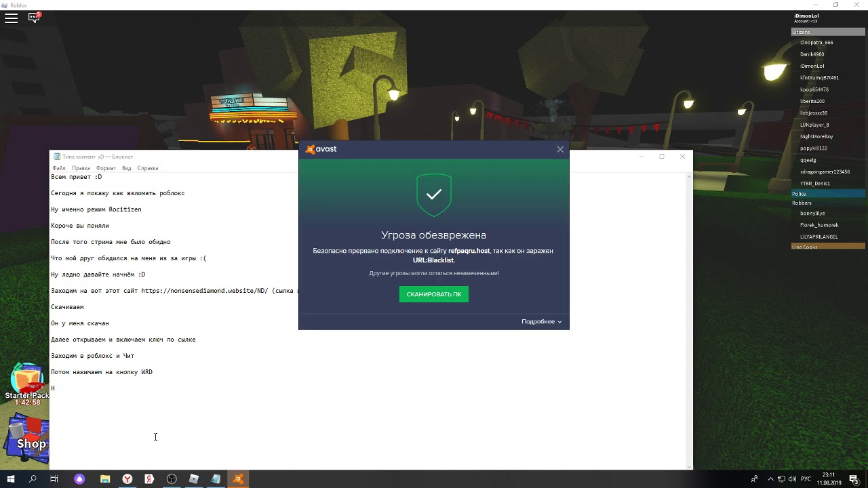868x488 pixels.
Task: Switch РУС input language indicator
Action: click(806, 479)
